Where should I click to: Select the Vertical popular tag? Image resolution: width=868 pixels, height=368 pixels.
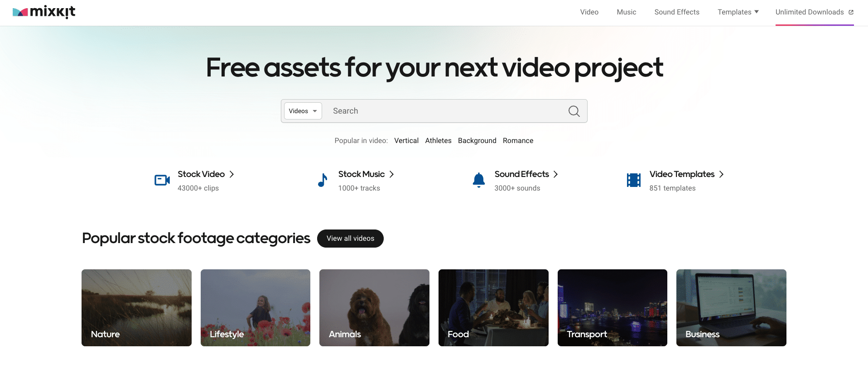(406, 141)
